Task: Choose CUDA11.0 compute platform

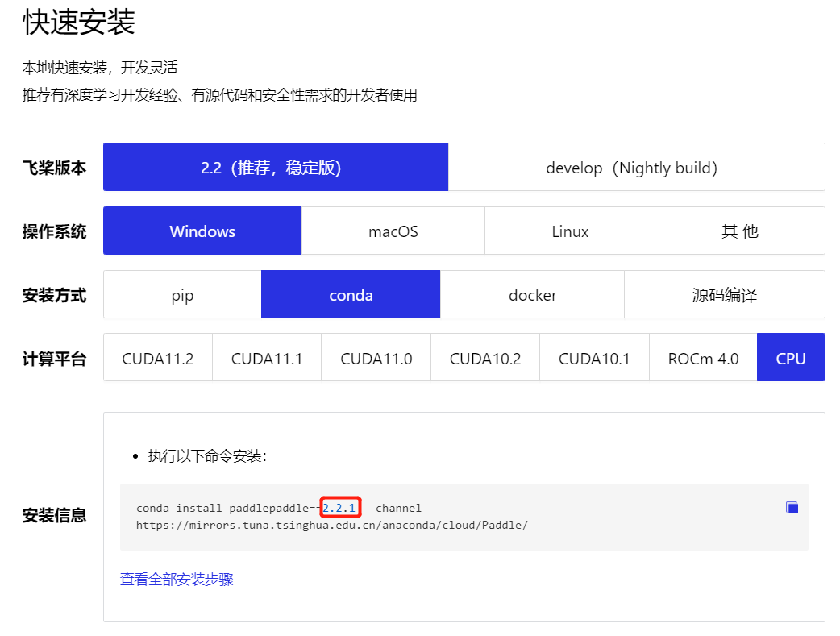Action: (x=376, y=357)
